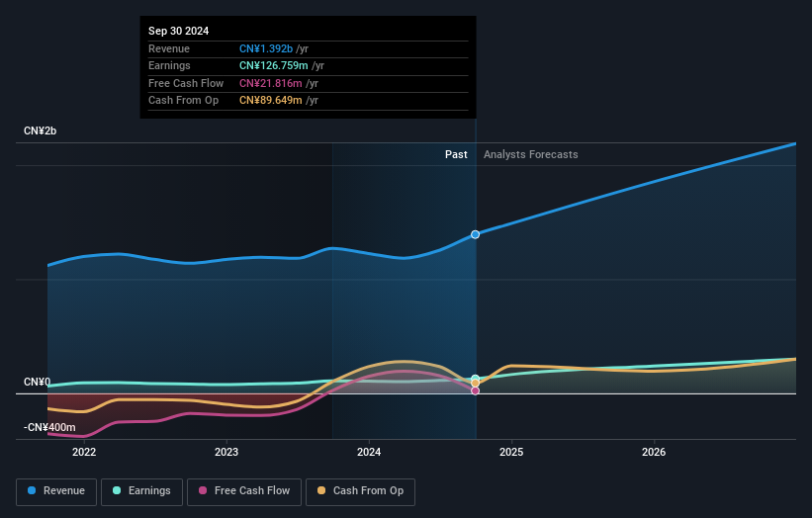This screenshot has width=812, height=518.
Task: Click the pink Free Cash Flow legend dot
Action: [203, 490]
